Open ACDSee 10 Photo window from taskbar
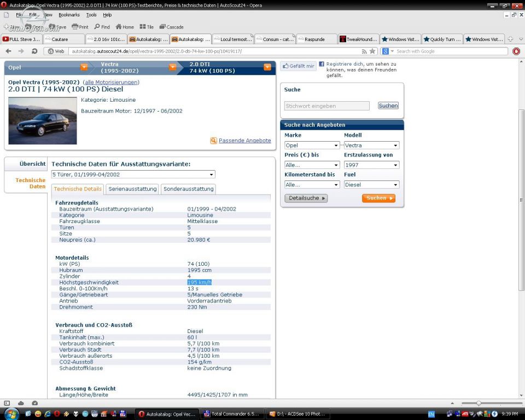The height and width of the screenshot is (420, 525). pyautogui.click(x=299, y=414)
